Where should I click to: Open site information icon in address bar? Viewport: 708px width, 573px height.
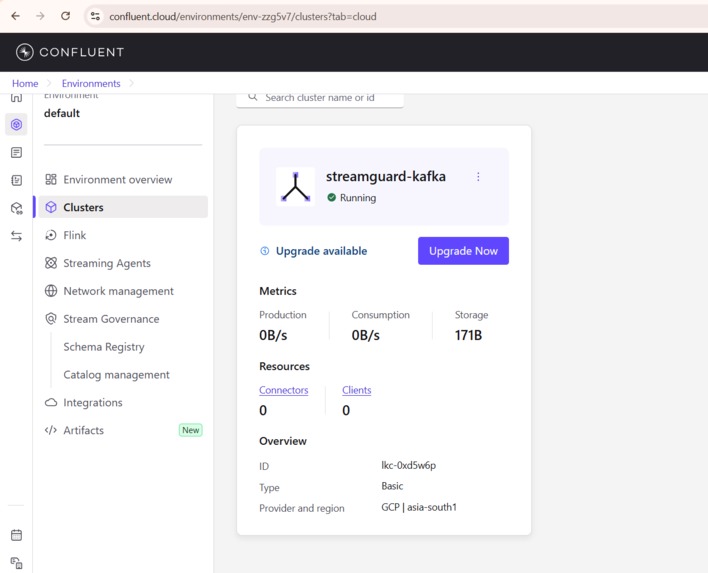pos(95,16)
